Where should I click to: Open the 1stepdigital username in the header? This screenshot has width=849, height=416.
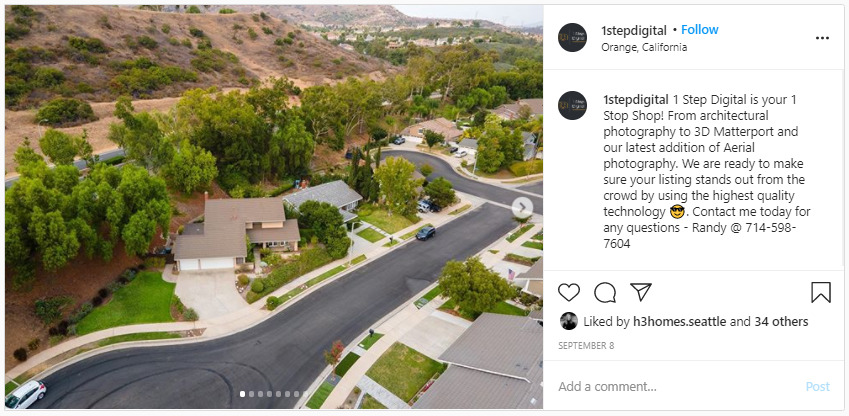[x=634, y=30]
